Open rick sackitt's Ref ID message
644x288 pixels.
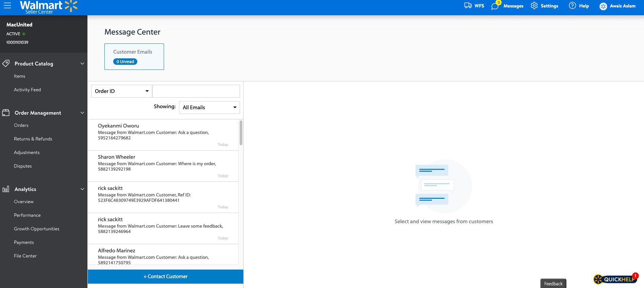tap(163, 197)
